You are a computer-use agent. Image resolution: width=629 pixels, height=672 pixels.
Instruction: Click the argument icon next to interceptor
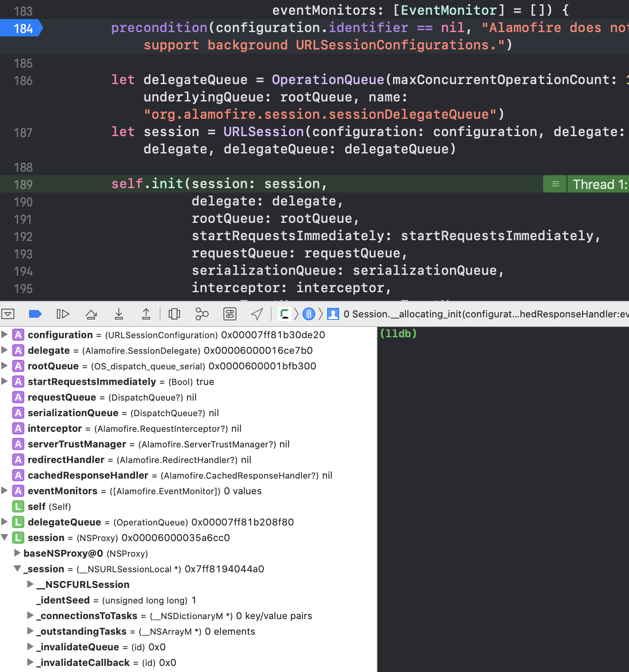point(18,428)
